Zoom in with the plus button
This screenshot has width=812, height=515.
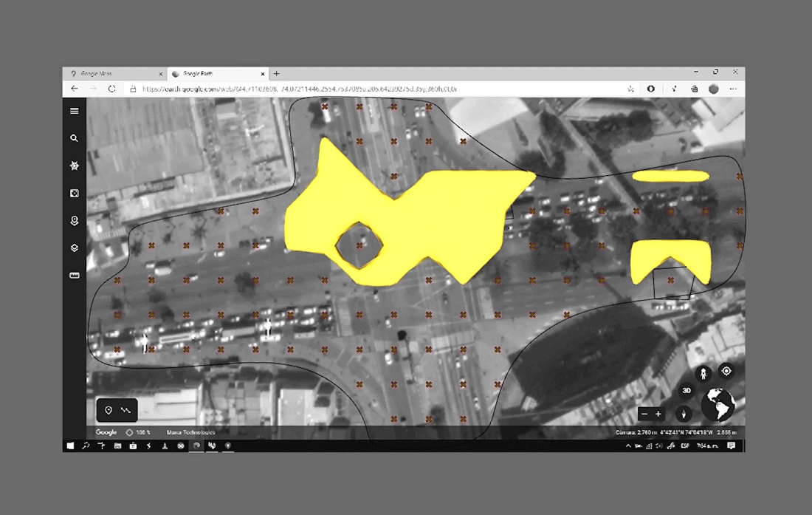pos(658,414)
